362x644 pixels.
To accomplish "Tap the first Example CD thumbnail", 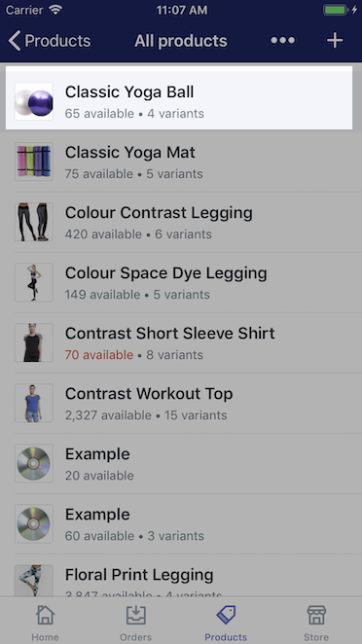I will pyautogui.click(x=34, y=464).
